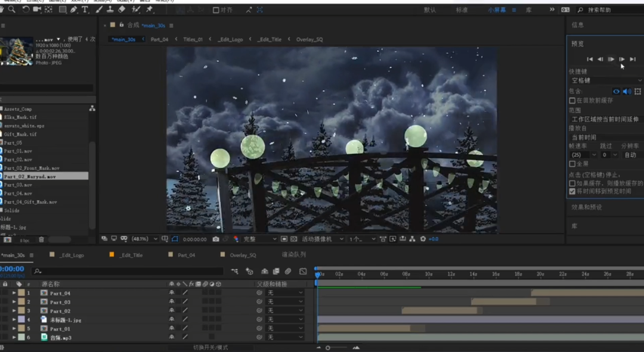Open 活动摄像机 view dropdown

pyautogui.click(x=323, y=239)
